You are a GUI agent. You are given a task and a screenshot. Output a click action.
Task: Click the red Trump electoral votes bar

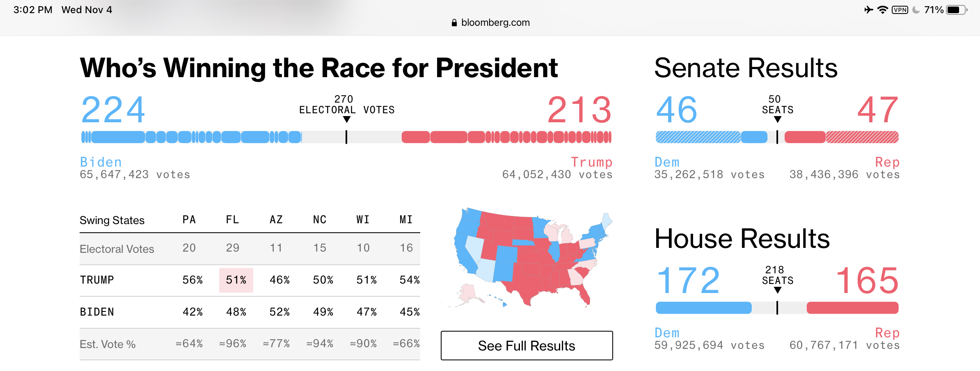pyautogui.click(x=506, y=137)
